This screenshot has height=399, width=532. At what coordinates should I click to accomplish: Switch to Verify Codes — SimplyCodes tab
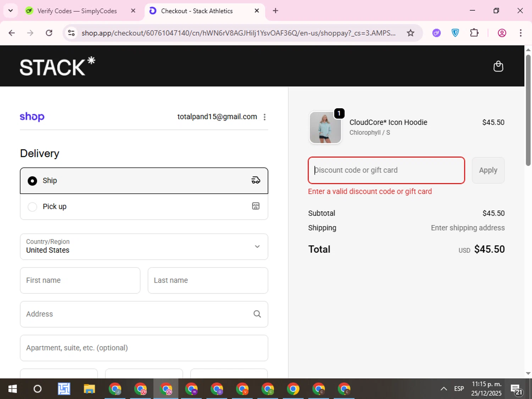(77, 11)
